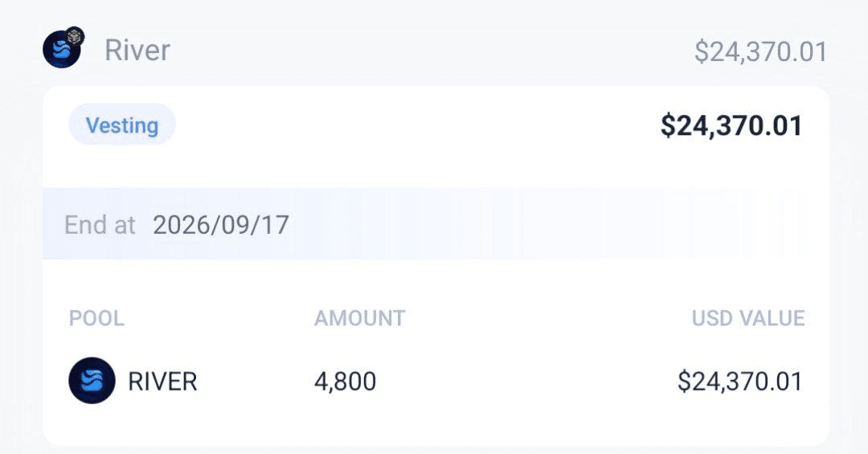Click the pool row's USD value $24,370.01
The width and height of the screenshot is (868, 454).
pyautogui.click(x=739, y=381)
